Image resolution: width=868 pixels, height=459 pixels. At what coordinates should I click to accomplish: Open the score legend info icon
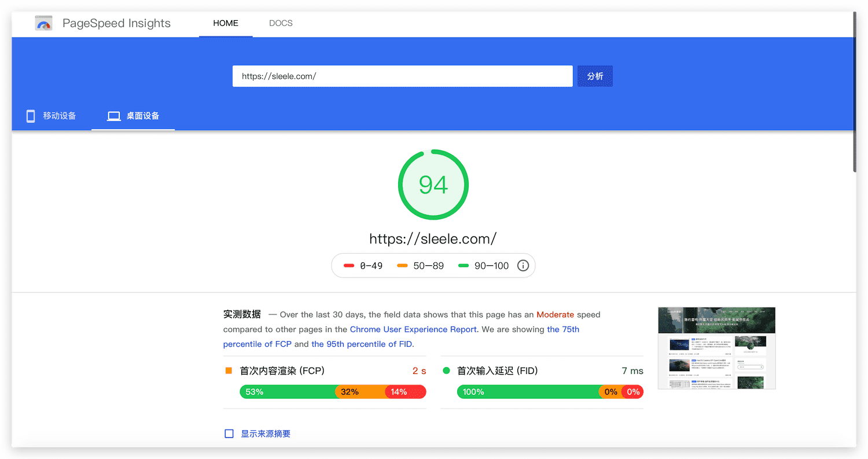click(523, 266)
